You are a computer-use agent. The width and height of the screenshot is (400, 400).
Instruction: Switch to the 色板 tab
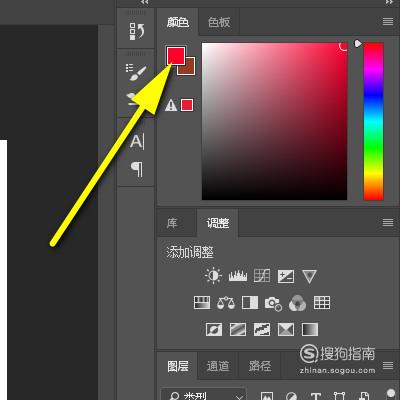point(219,22)
